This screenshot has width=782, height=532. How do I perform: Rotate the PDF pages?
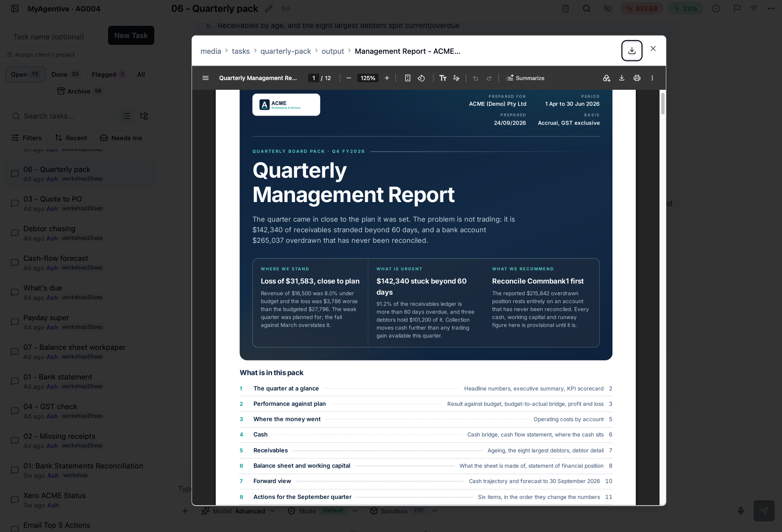pyautogui.click(x=421, y=78)
